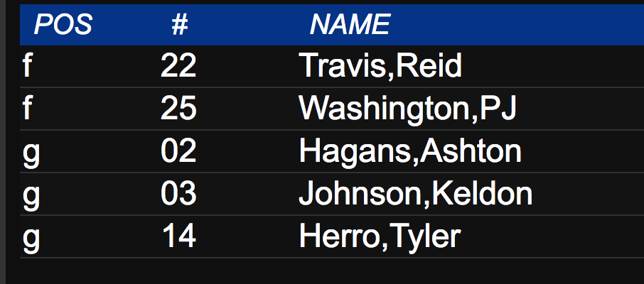Click jersey number 03
The image size is (644, 284).
point(178,194)
